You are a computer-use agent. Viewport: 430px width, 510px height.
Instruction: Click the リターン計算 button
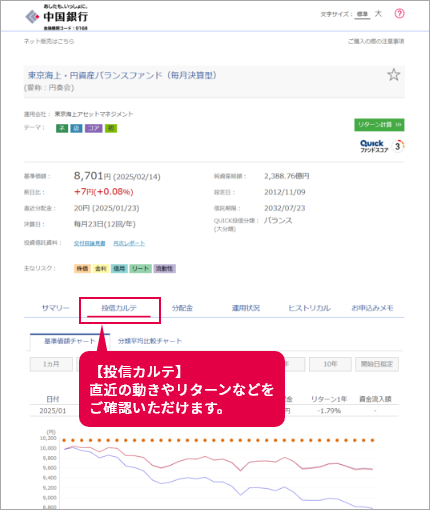click(x=379, y=125)
